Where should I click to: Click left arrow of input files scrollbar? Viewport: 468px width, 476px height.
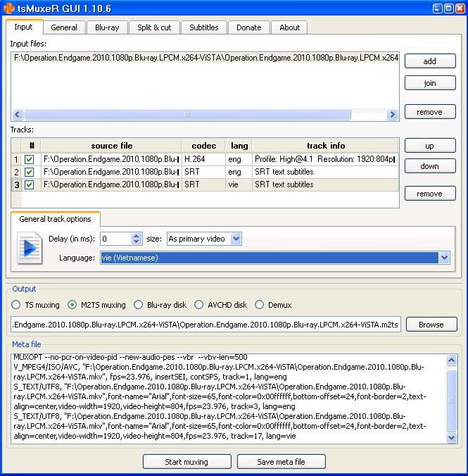[x=18, y=115]
